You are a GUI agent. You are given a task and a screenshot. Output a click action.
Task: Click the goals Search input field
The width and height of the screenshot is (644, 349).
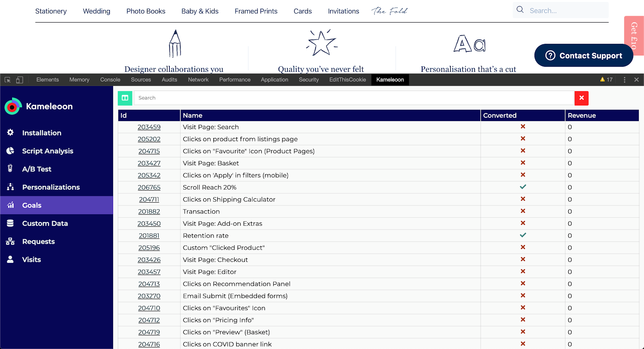coord(354,98)
